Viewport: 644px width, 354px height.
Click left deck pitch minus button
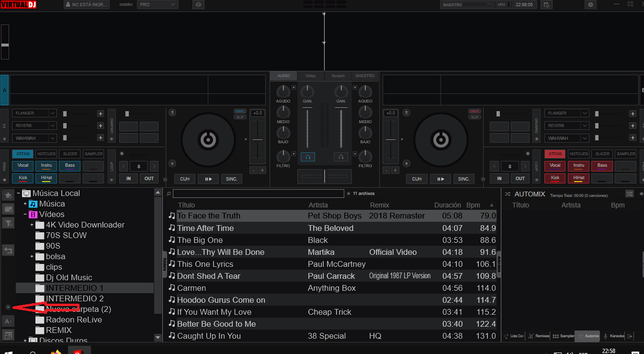coord(254,170)
